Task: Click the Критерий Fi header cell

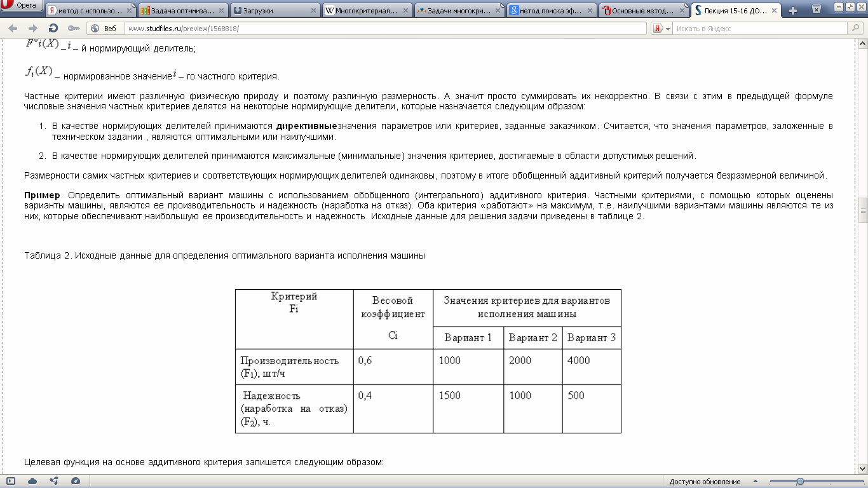Action: point(294,318)
